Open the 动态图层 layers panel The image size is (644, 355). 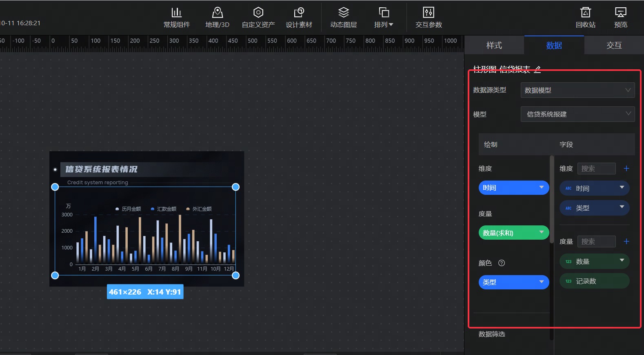[x=343, y=13]
